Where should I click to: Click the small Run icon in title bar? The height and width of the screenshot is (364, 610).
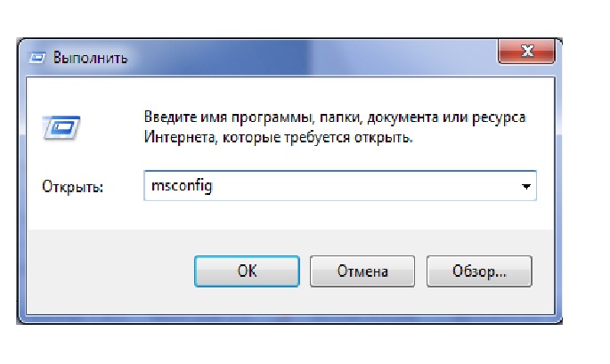(37, 59)
